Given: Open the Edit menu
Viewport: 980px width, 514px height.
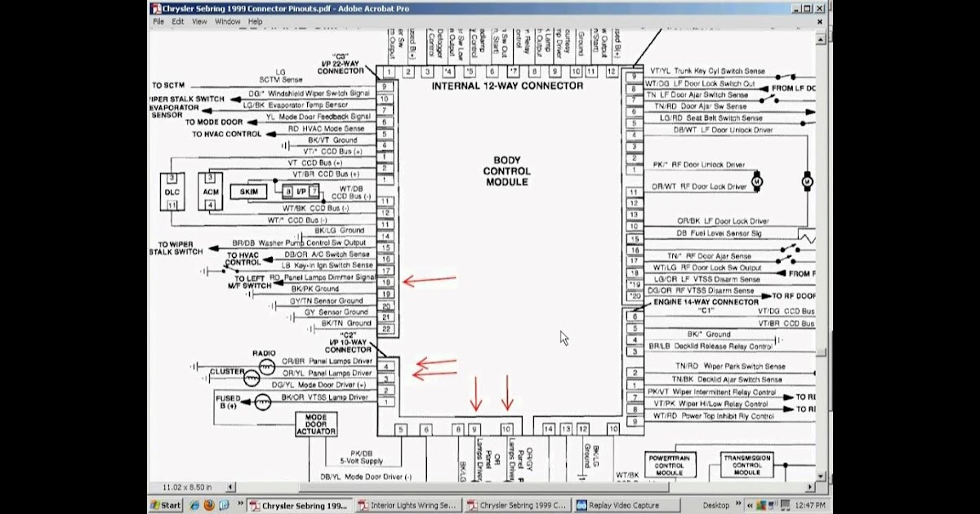Looking at the screenshot, I should 178,22.
